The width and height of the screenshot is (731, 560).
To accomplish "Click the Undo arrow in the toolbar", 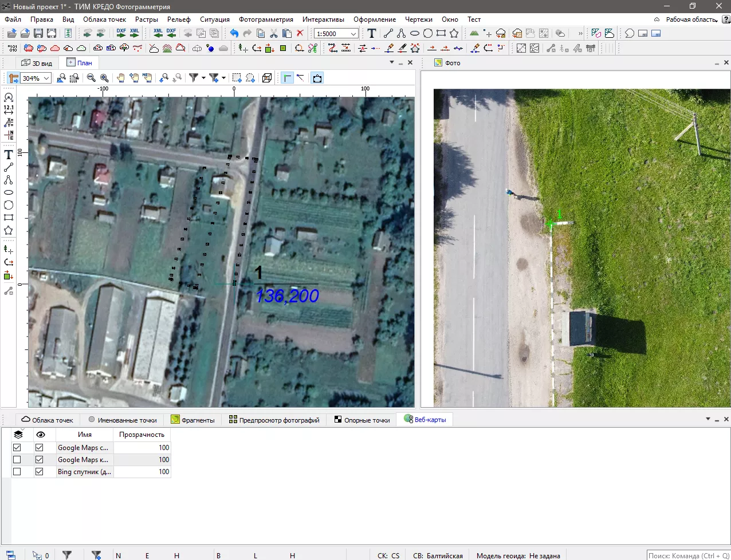I will [234, 34].
